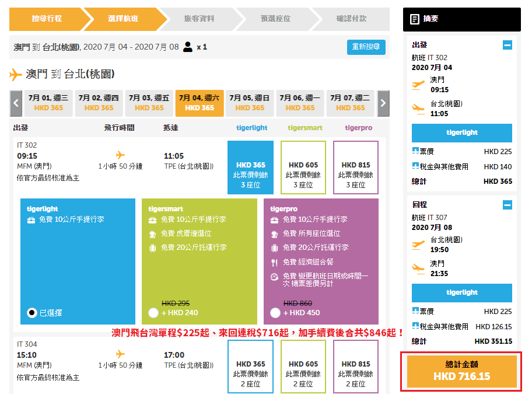Select the tigersmart + HKD 240 radio button
Screen dimensions: 532x394
click(153, 312)
